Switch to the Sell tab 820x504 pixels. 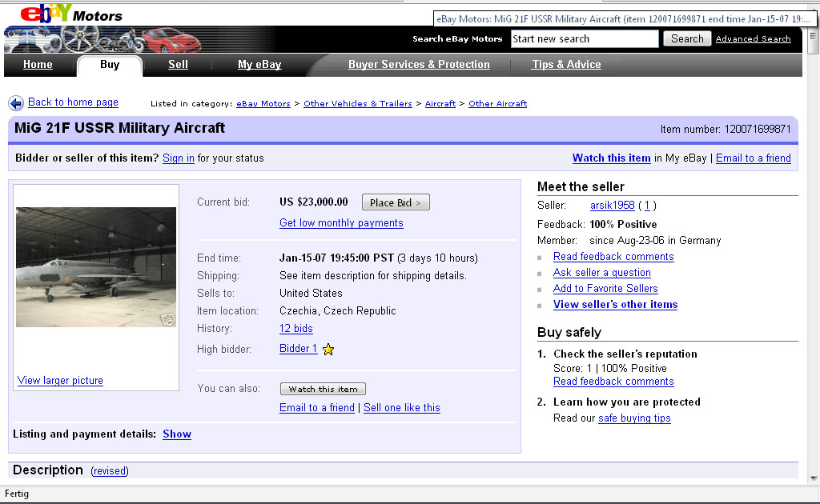178,64
